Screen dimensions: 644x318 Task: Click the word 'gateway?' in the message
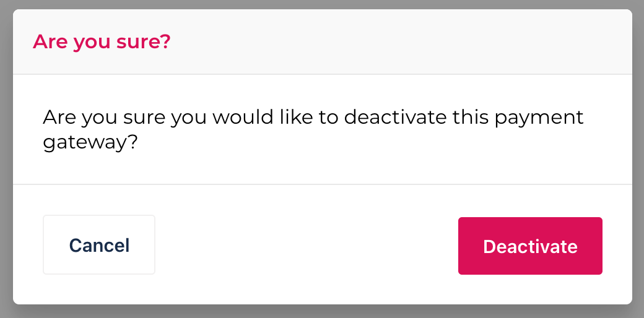click(90, 144)
